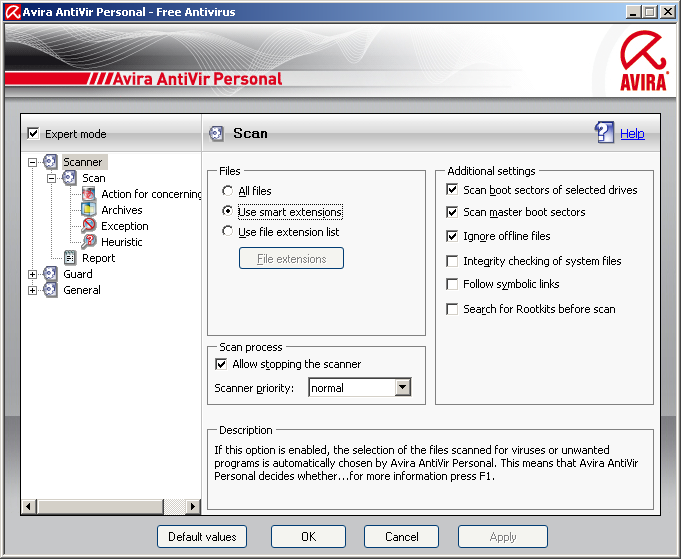Select Scan item in the tree
Image resolution: width=681 pixels, height=559 pixels.
click(x=94, y=178)
